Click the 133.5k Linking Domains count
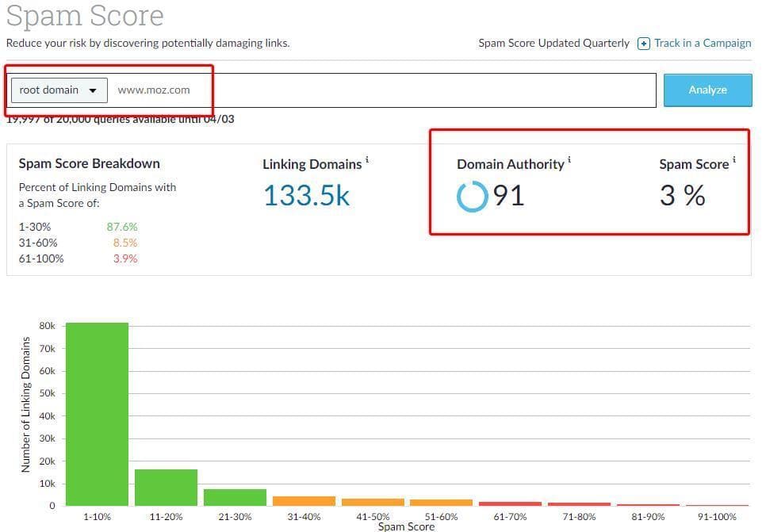 coord(307,195)
